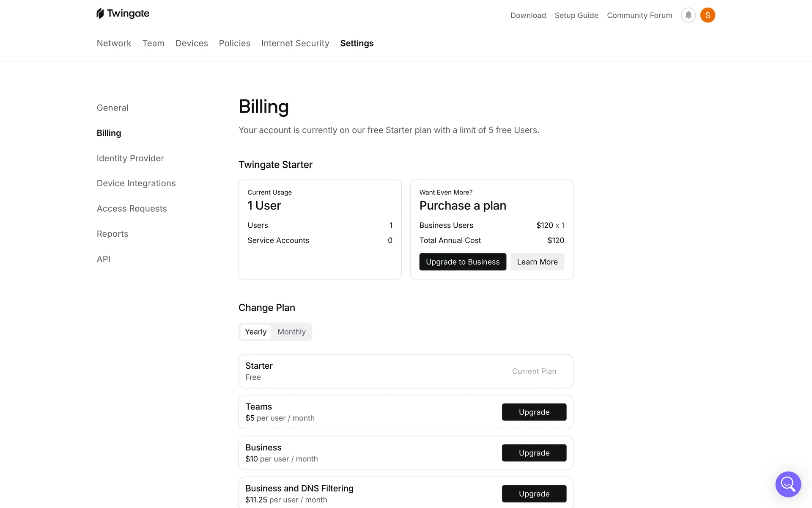Open the orange user avatar menu
The image size is (812, 508).
[708, 15]
